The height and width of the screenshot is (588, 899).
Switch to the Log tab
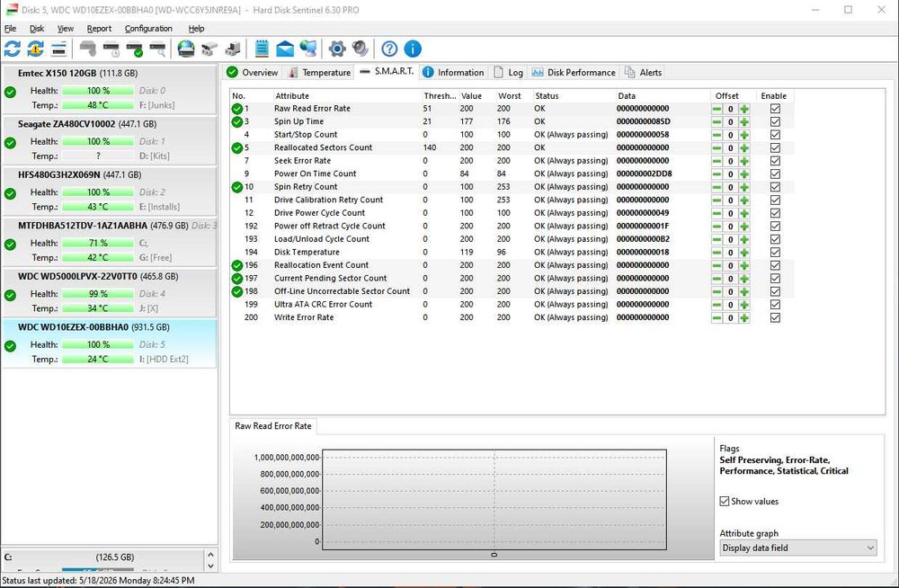(509, 72)
